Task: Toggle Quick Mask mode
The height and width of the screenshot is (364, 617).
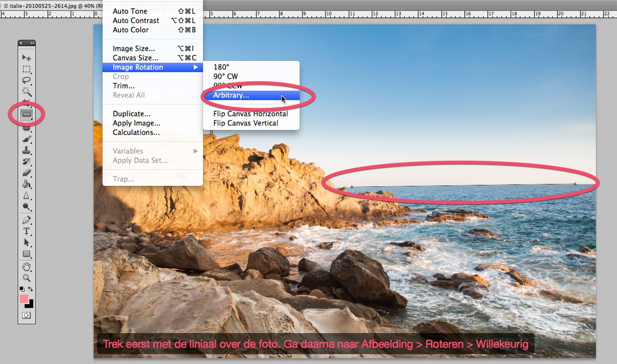Action: pos(27,315)
